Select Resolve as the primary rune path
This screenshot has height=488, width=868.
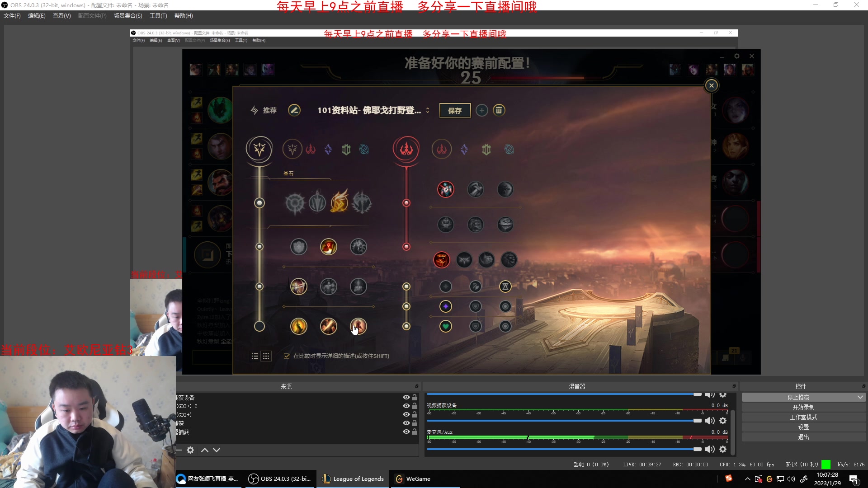coord(346,149)
